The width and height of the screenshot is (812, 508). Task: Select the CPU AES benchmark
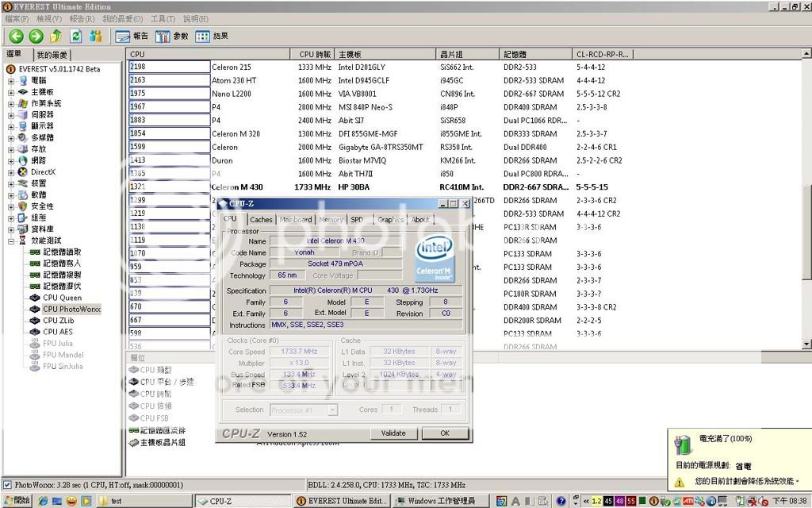click(x=57, y=332)
